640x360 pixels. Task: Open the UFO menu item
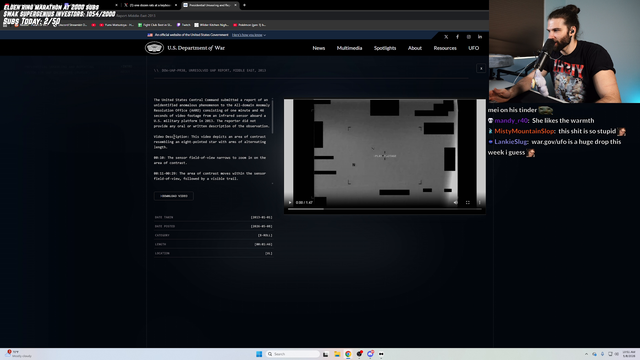[473, 48]
